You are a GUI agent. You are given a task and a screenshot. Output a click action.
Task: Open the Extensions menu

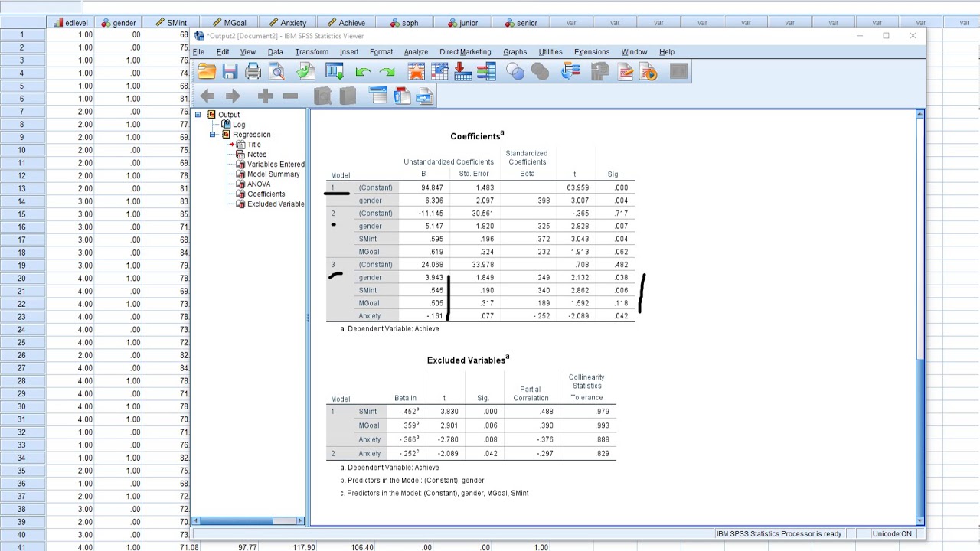[592, 52]
